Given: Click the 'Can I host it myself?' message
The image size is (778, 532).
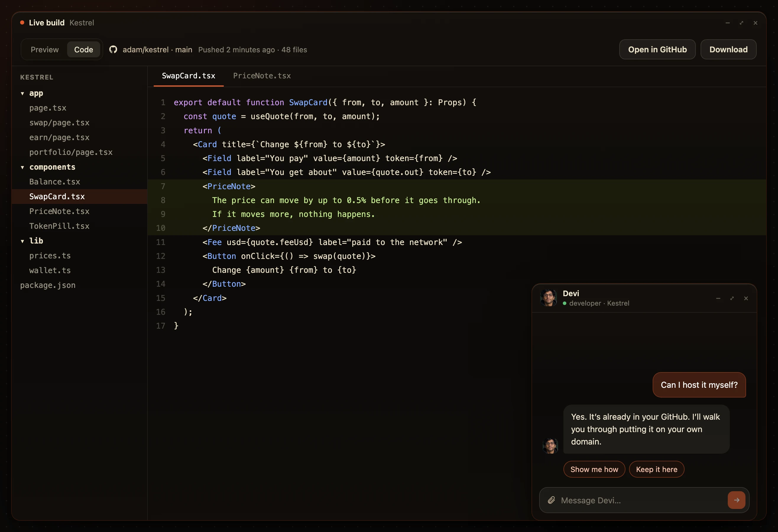Looking at the screenshot, I should tap(699, 385).
